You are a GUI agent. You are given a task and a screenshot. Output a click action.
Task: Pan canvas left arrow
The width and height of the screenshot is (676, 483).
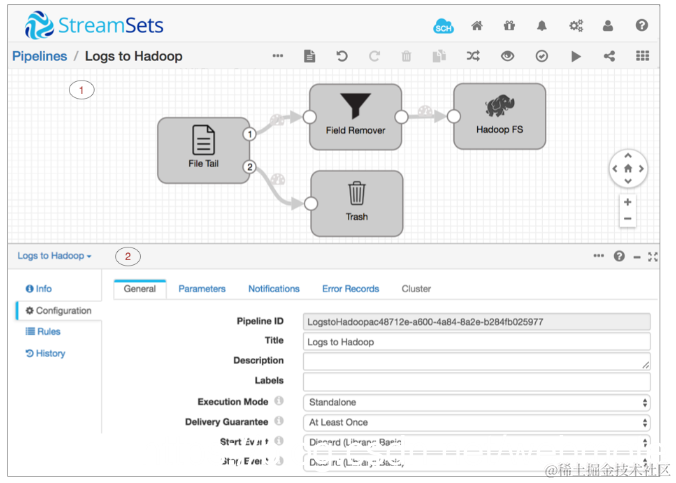pos(615,169)
